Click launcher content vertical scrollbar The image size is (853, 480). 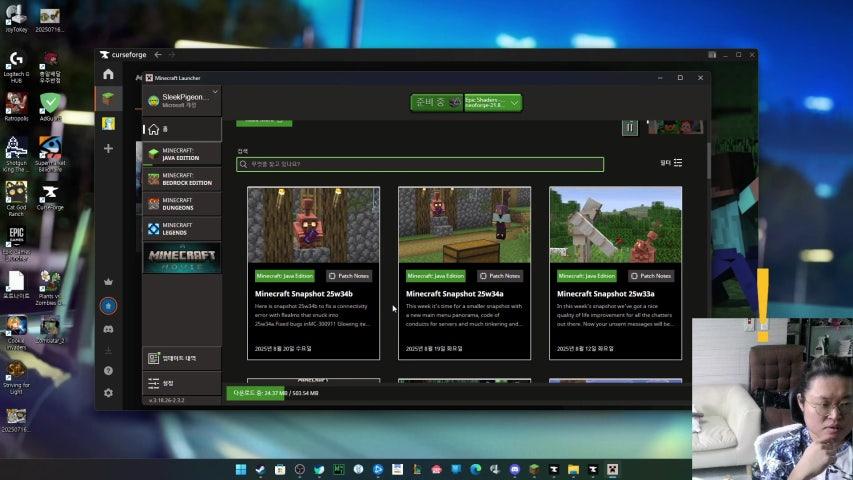pos(708,161)
